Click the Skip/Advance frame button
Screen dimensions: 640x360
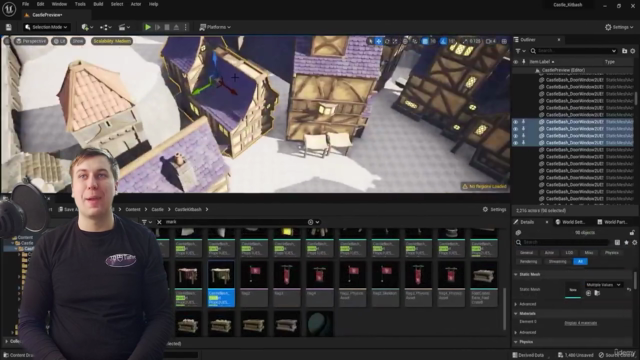(x=158, y=27)
